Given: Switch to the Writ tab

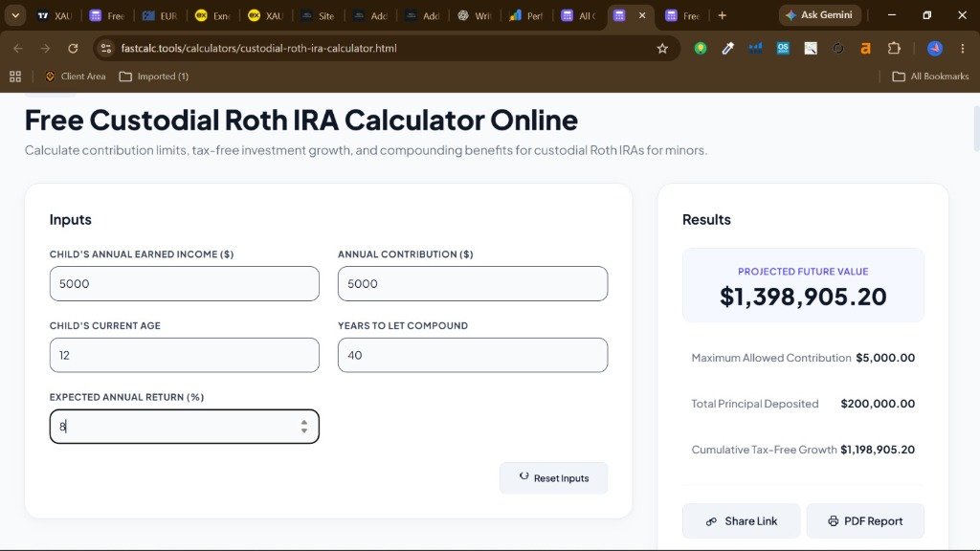Looking at the screenshot, I should tap(475, 15).
